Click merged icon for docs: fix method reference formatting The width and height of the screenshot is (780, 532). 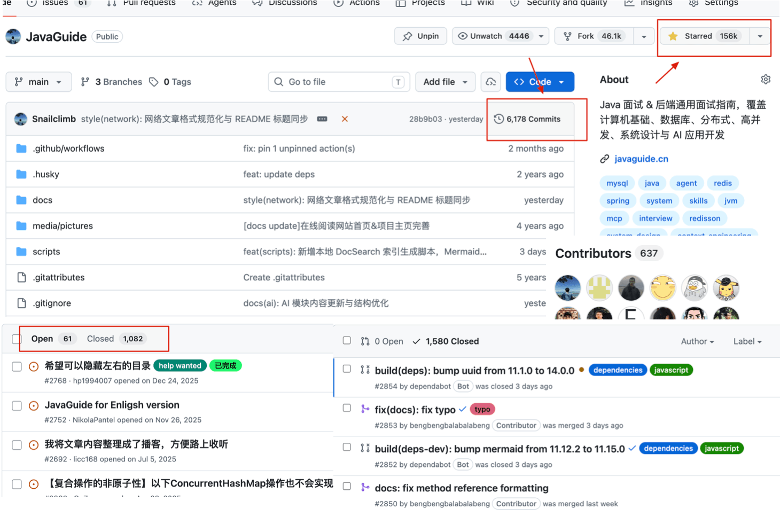[365, 487]
